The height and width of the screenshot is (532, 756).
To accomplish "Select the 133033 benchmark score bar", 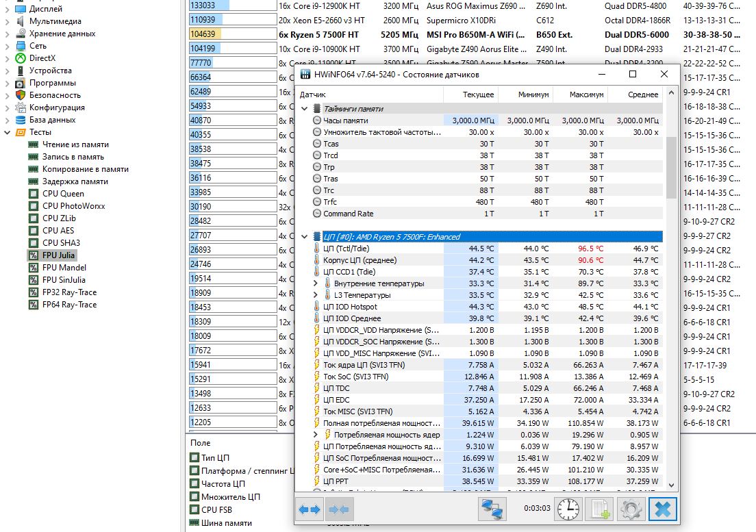I will [233, 5].
